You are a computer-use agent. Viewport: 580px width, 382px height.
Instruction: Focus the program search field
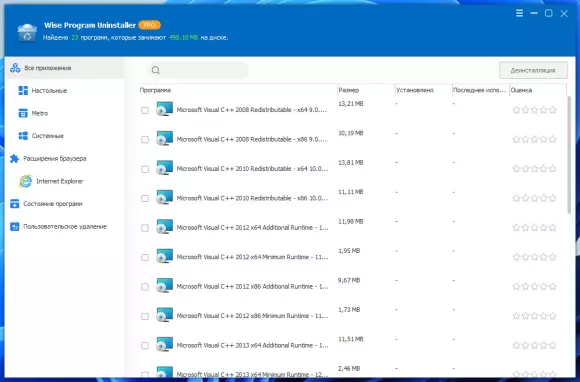[x=198, y=70]
